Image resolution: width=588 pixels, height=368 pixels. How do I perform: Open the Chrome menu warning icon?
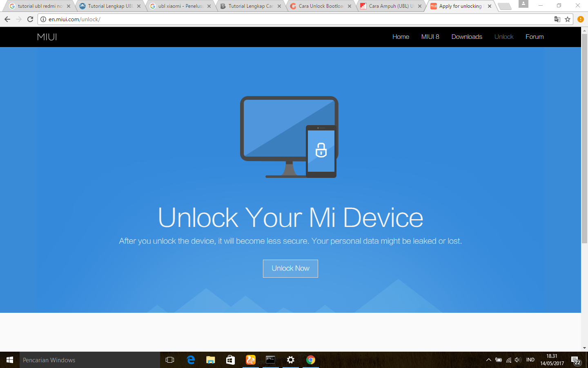(x=581, y=19)
